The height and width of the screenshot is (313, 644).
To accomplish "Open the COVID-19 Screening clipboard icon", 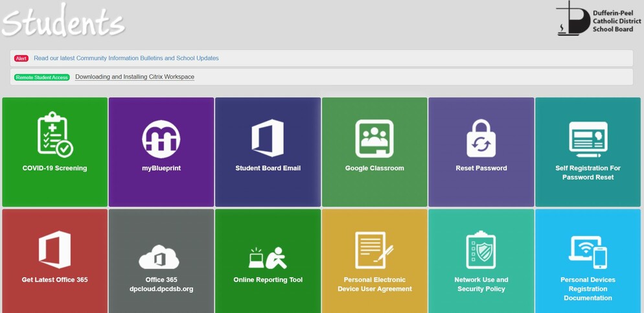I will pos(55,134).
